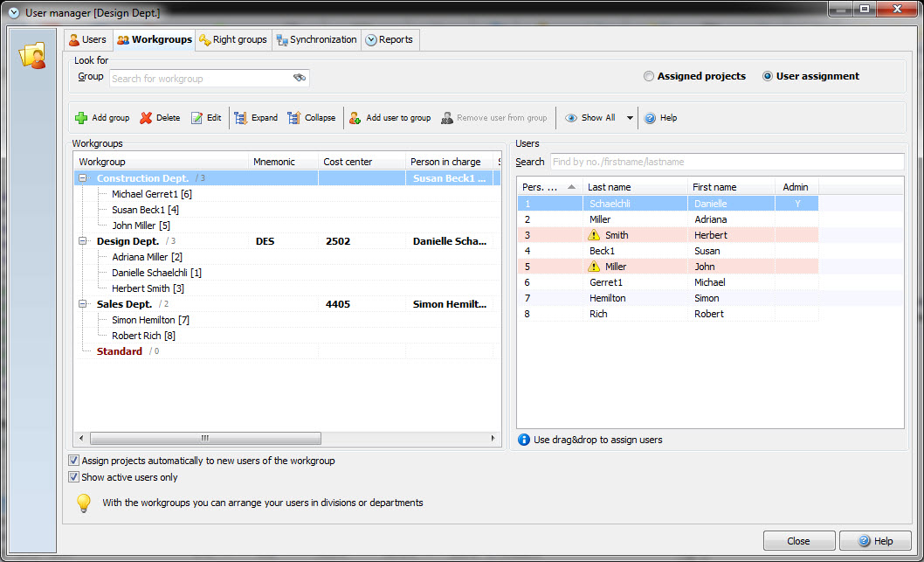
Task: Collapse the Sales Dept. tree node
Action: pos(83,304)
